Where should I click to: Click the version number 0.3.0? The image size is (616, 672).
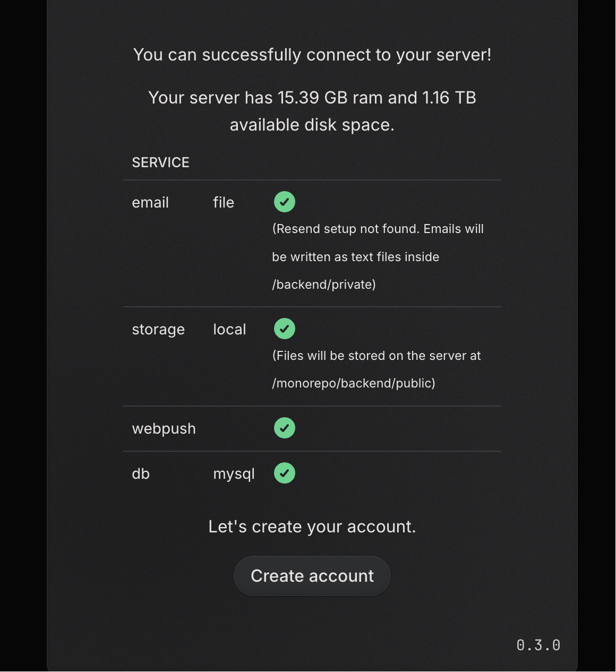point(538,645)
